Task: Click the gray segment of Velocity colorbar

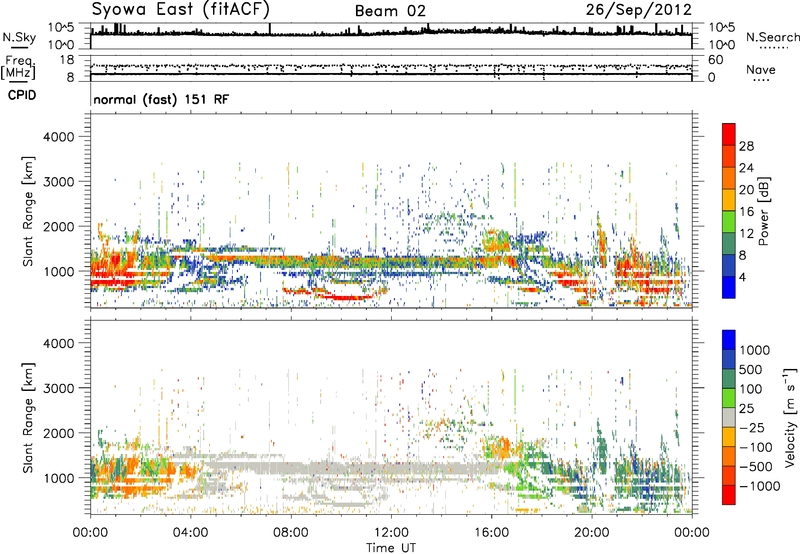Action: (x=729, y=417)
